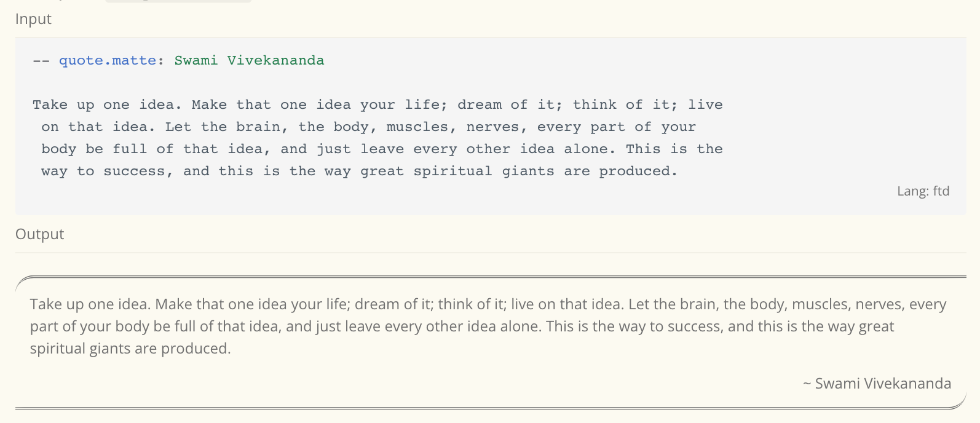The image size is (980, 423).
Task: Click the word "produced." at the end of the code
Action: coord(638,172)
